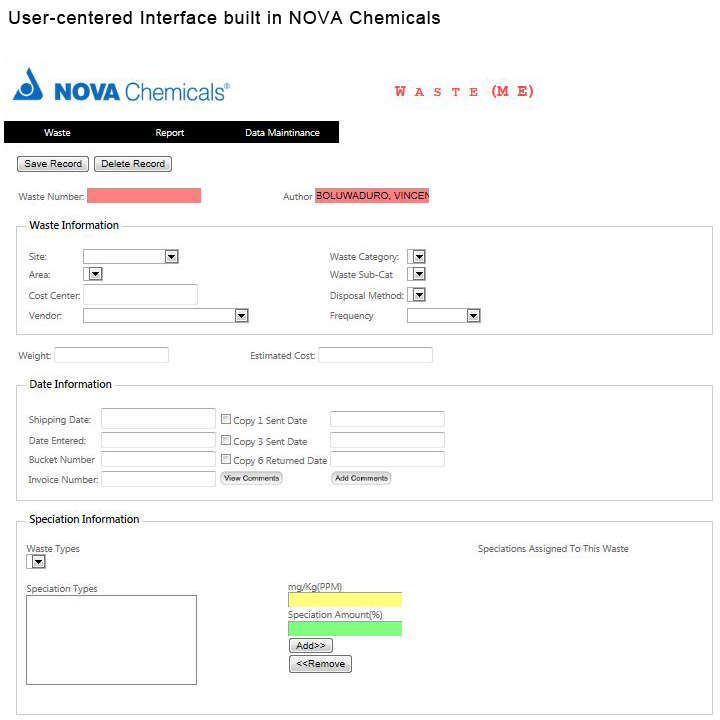The image size is (720, 720).
Task: Open the Waste menu
Action: click(x=57, y=133)
